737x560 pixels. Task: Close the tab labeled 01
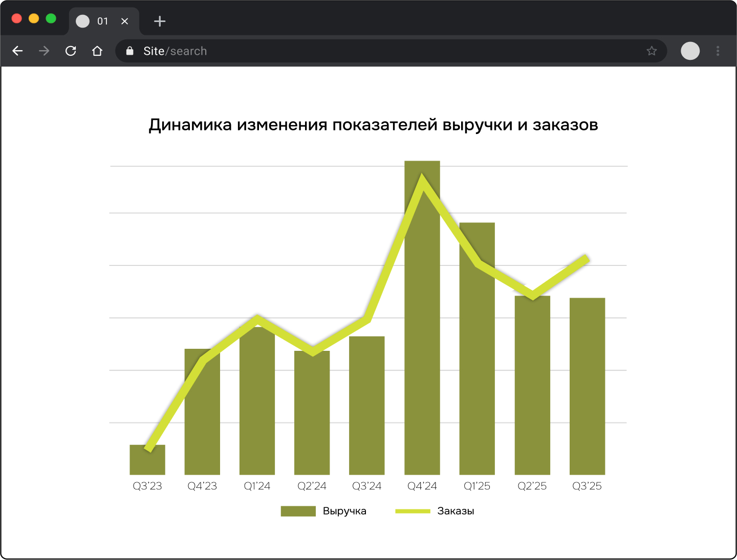pyautogui.click(x=124, y=21)
